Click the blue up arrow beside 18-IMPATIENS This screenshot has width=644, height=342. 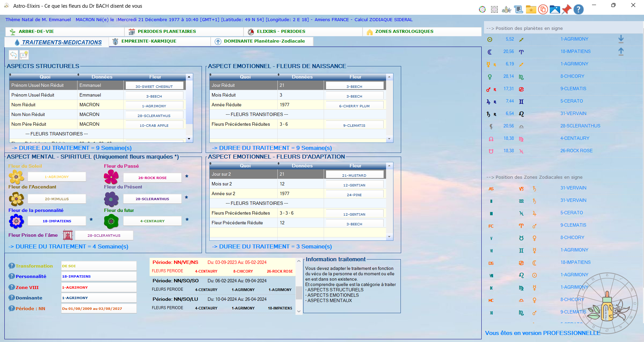[621, 51]
